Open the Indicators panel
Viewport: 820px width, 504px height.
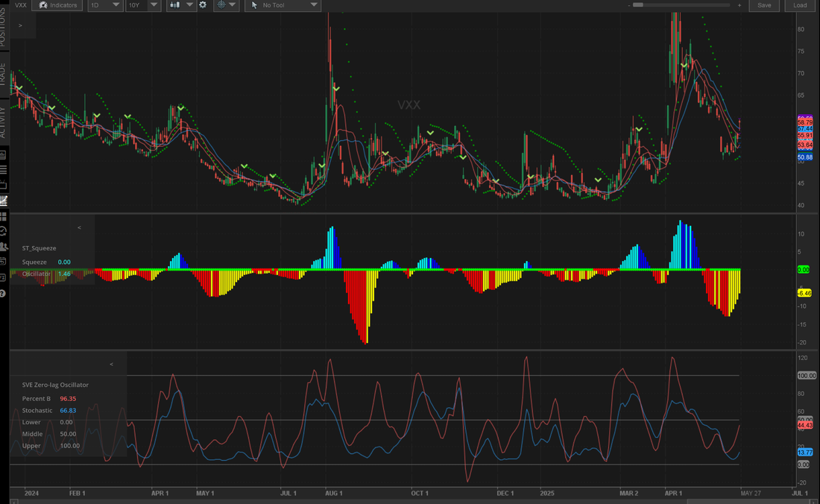point(57,5)
